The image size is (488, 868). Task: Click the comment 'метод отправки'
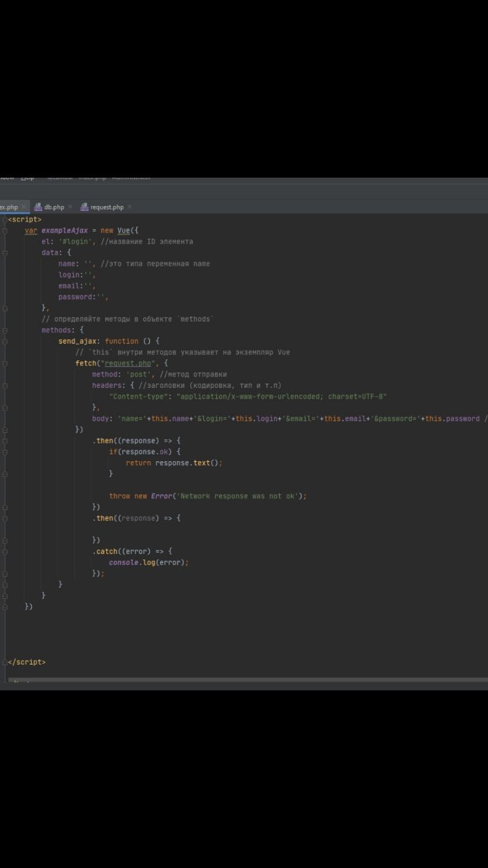click(193, 374)
